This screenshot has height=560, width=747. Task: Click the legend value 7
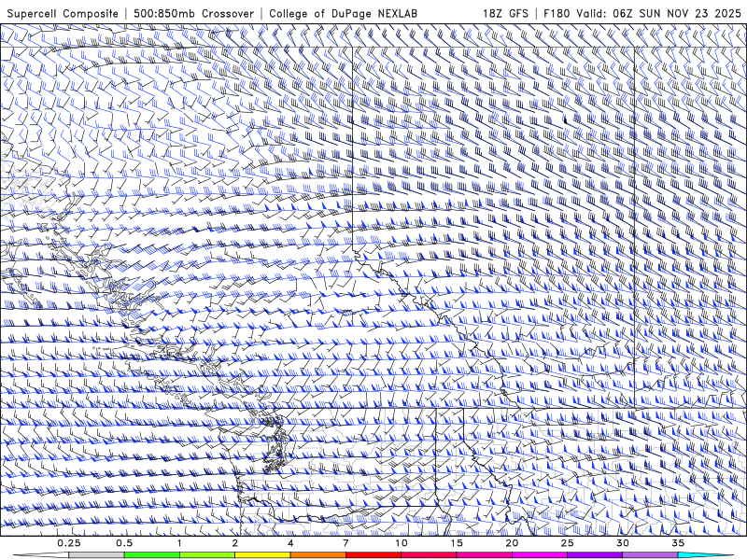(345, 543)
